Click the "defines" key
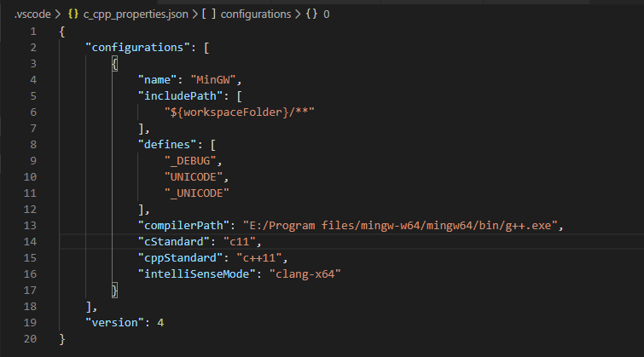Image resolution: width=644 pixels, height=357 pixels. pyautogui.click(x=167, y=145)
